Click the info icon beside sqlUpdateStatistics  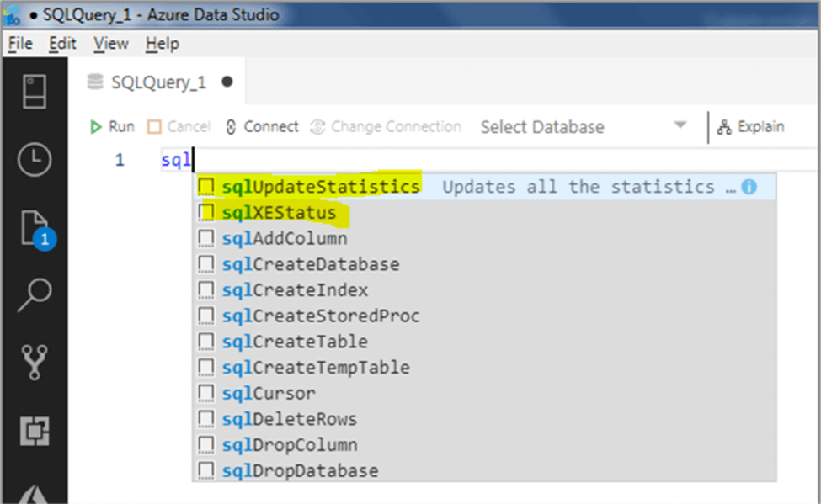[749, 187]
